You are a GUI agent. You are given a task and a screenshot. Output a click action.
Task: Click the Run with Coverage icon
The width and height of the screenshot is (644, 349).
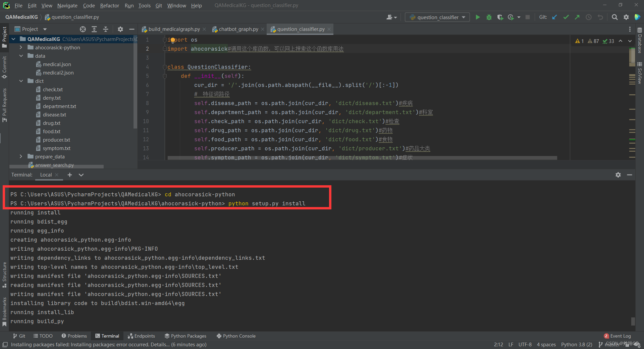[500, 17]
